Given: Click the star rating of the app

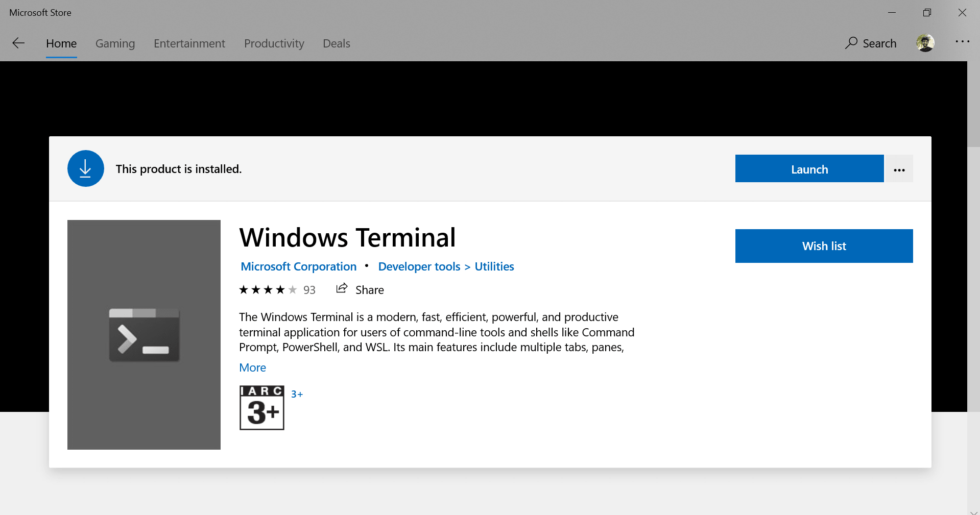Looking at the screenshot, I should click(x=268, y=290).
